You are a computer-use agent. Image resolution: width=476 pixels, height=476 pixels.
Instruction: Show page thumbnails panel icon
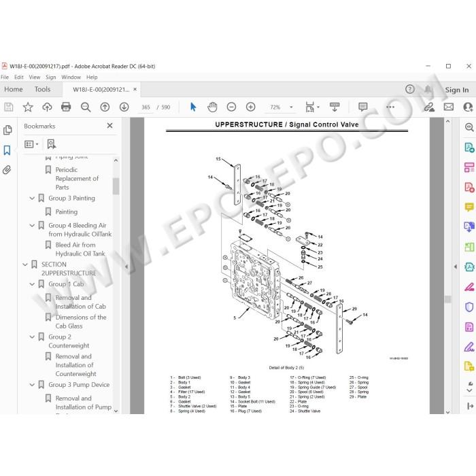point(7,131)
